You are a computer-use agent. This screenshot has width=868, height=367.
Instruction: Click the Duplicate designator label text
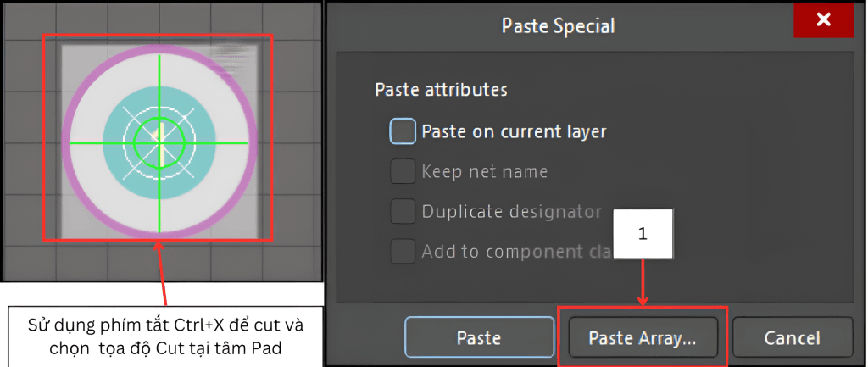(x=511, y=212)
